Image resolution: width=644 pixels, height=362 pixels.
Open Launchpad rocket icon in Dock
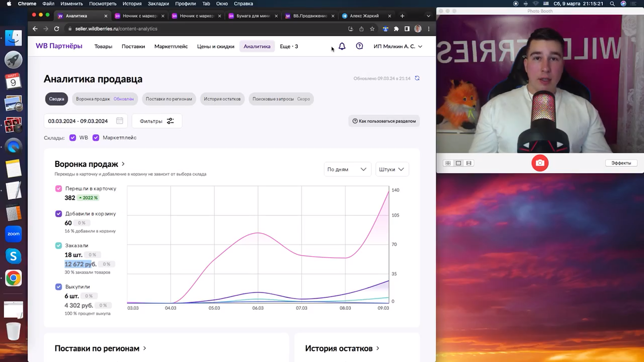click(x=13, y=60)
